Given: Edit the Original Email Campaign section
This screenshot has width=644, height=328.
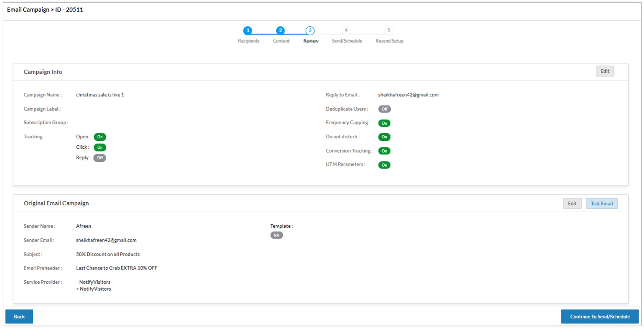Looking at the screenshot, I should pos(572,203).
